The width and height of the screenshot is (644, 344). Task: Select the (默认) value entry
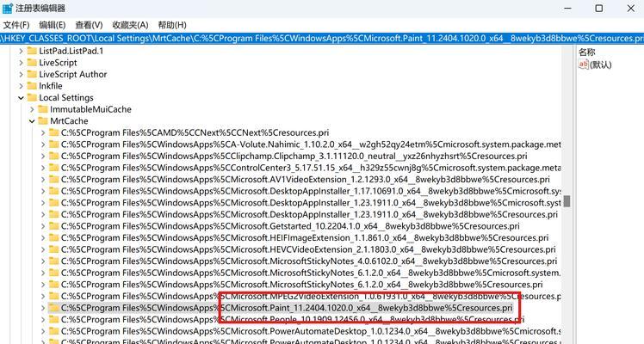600,64
